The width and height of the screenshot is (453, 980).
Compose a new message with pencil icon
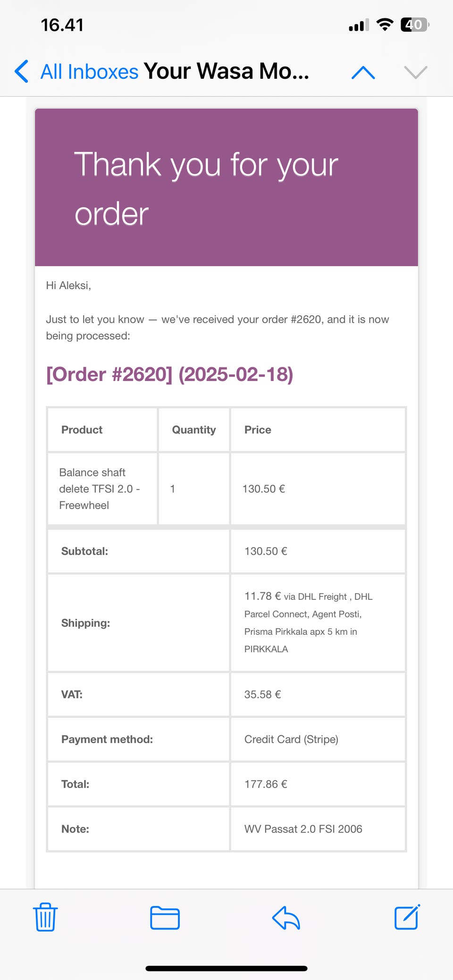pos(407,917)
